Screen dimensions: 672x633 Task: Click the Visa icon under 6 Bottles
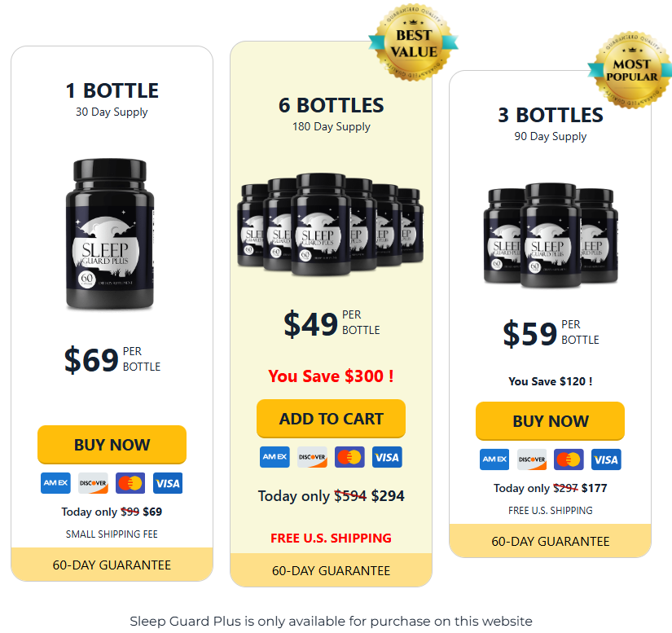coord(387,457)
